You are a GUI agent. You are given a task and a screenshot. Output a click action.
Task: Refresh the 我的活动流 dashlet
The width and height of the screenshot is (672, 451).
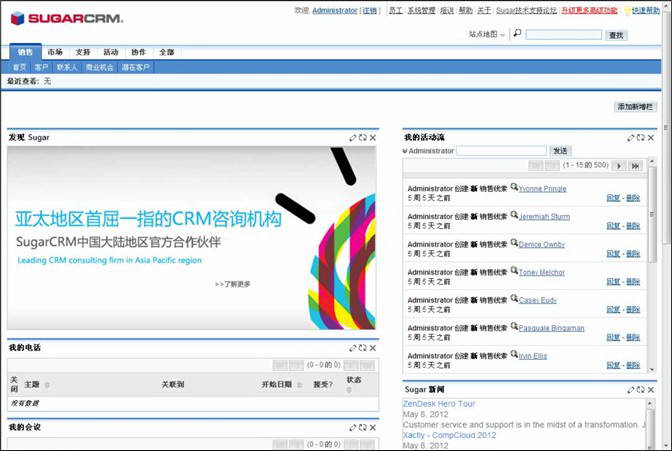[641, 138]
